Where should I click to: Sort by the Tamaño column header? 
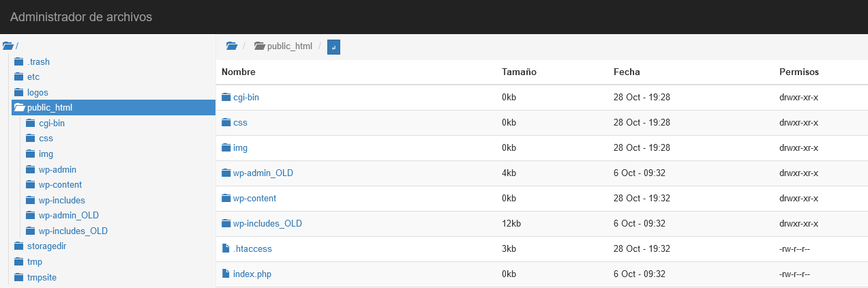pyautogui.click(x=519, y=72)
